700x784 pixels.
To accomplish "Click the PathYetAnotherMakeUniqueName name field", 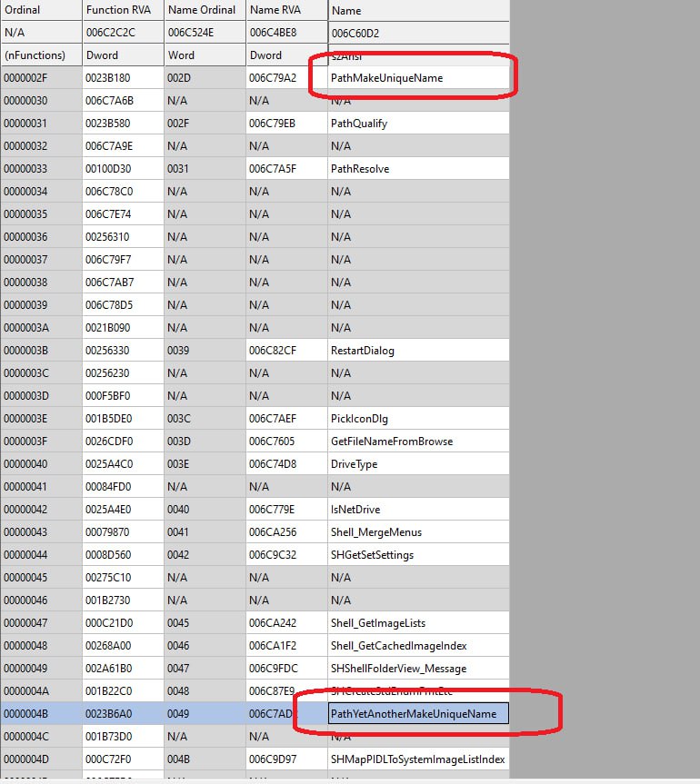I will click(x=418, y=713).
